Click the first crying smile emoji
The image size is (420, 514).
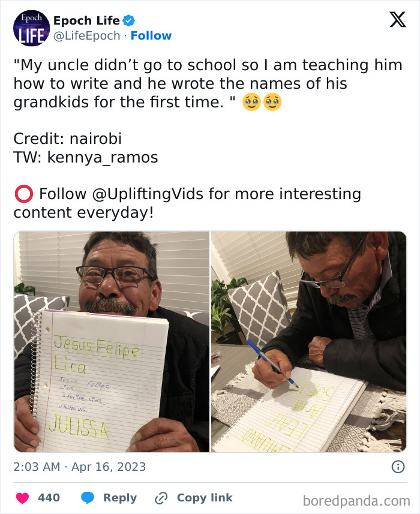coord(251,102)
